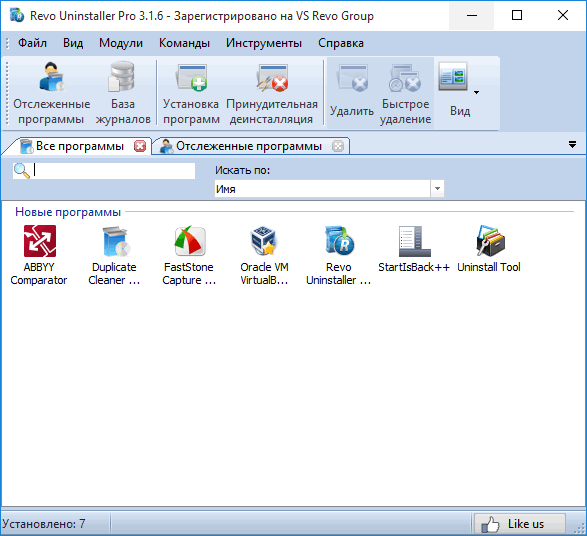The image size is (587, 536).
Task: Open the tab list dropdown arrow
Action: click(572, 144)
